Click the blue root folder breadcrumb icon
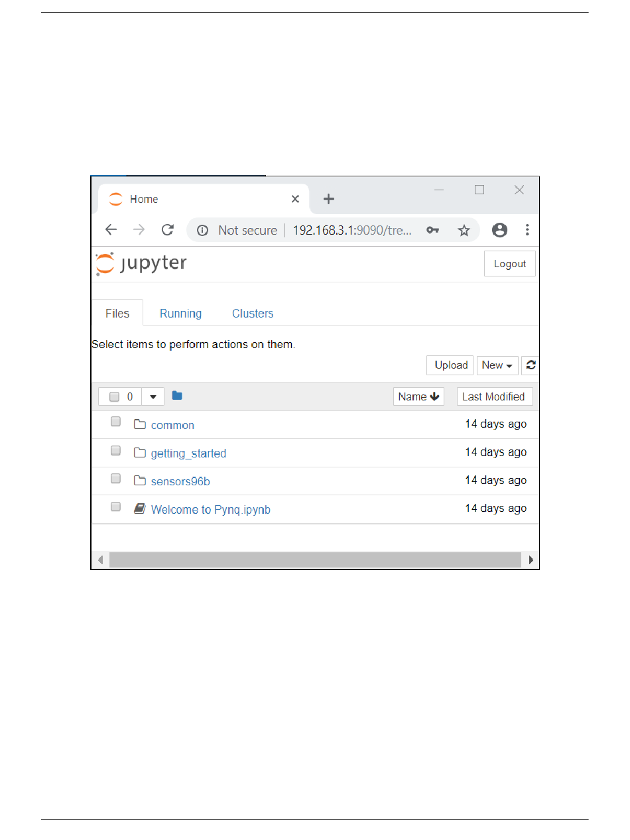This screenshot has height=840, width=630. (177, 396)
